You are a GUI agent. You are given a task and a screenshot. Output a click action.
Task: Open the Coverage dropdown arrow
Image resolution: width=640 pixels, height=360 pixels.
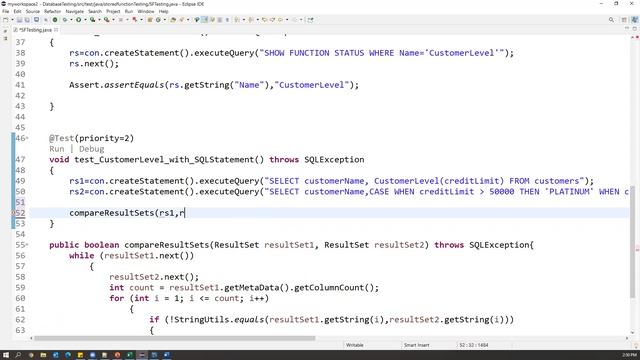coord(99,20)
